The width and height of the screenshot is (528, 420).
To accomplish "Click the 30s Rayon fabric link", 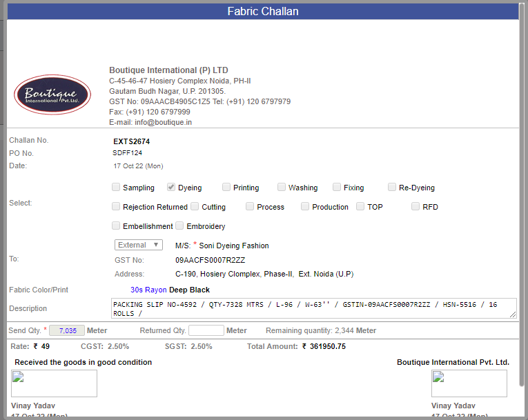I will pyautogui.click(x=148, y=290).
